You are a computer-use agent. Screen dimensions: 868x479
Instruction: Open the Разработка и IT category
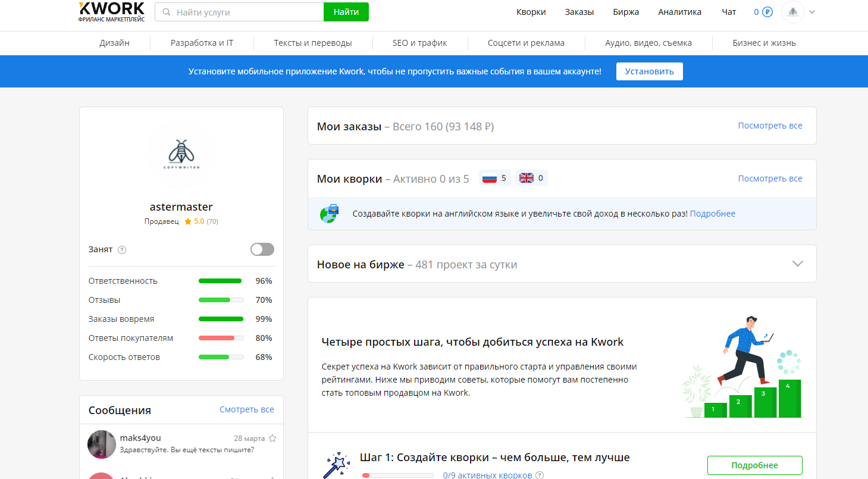tap(202, 43)
